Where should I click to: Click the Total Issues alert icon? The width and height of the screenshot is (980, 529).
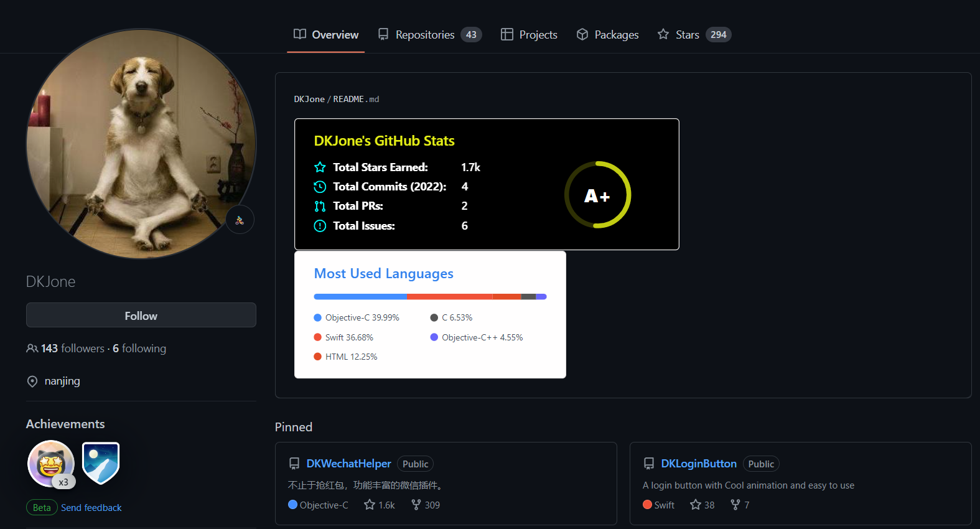(x=320, y=226)
